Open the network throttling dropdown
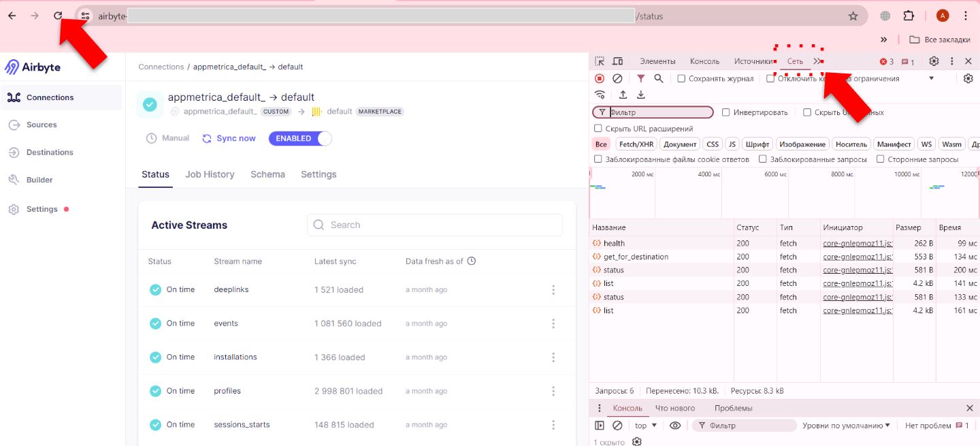Image resolution: width=980 pixels, height=446 pixels. [932, 78]
